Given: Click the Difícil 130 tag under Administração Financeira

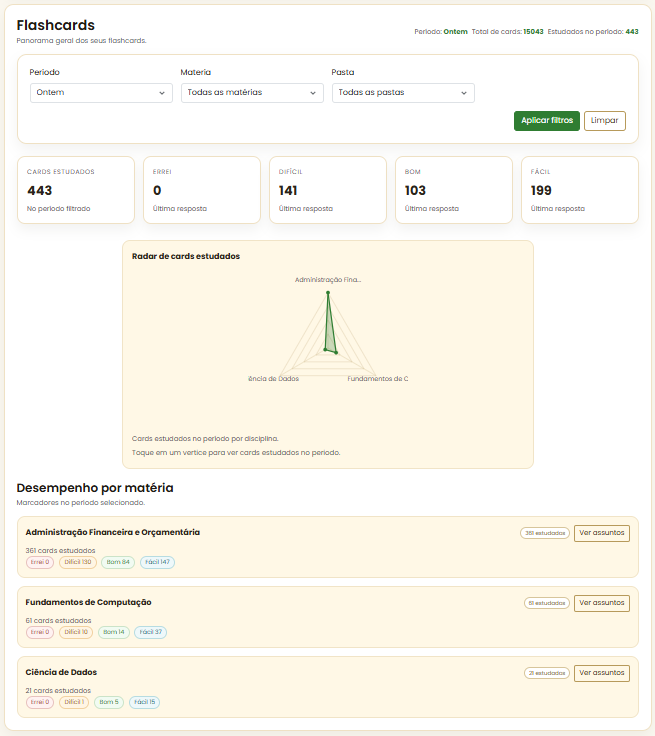Looking at the screenshot, I should pyautogui.click(x=76, y=562).
